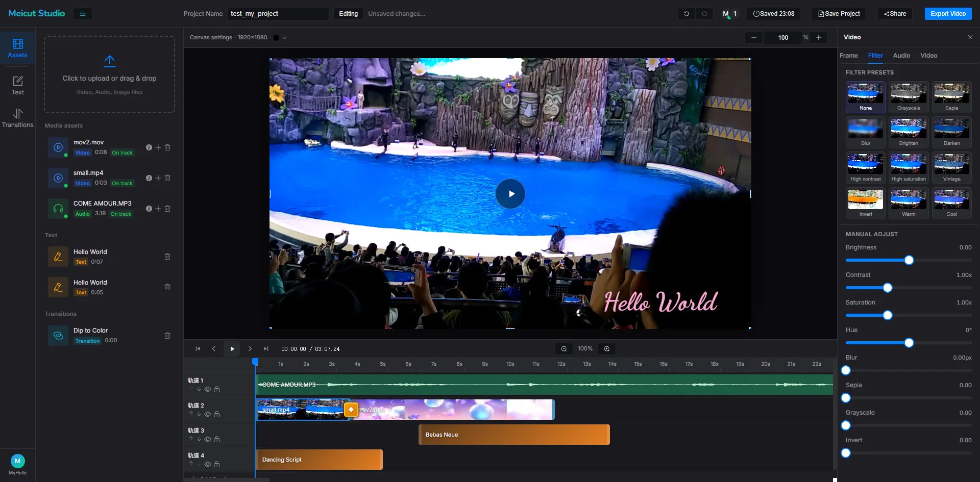Click the canvas zoom value field
980x482 pixels.
[783, 38]
